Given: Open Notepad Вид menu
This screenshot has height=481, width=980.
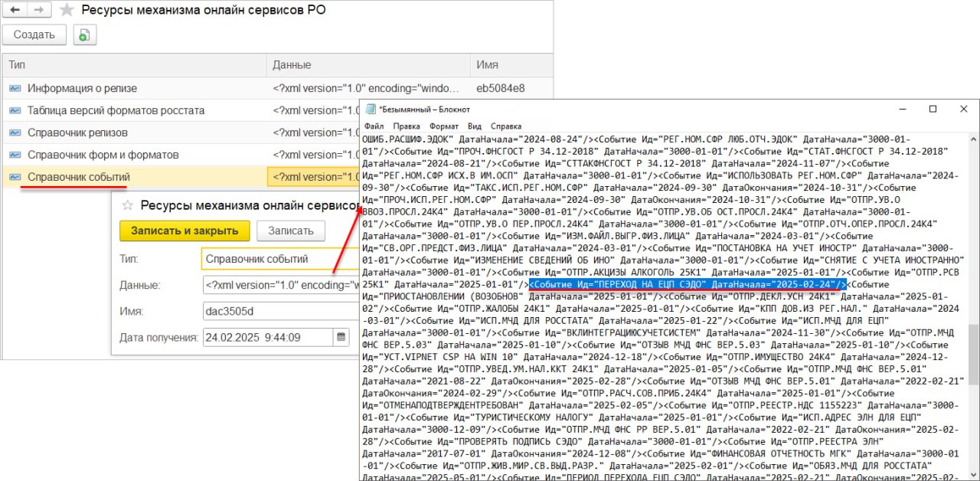Looking at the screenshot, I should [x=475, y=126].
